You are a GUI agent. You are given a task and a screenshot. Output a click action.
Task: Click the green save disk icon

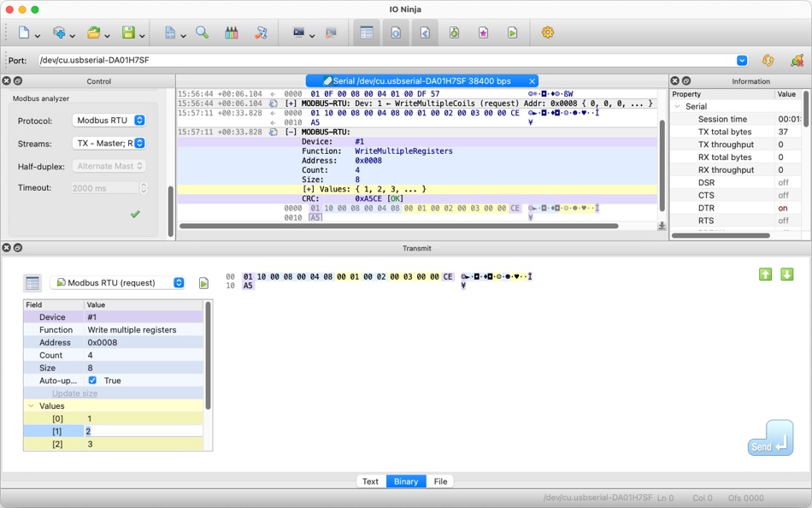(128, 32)
